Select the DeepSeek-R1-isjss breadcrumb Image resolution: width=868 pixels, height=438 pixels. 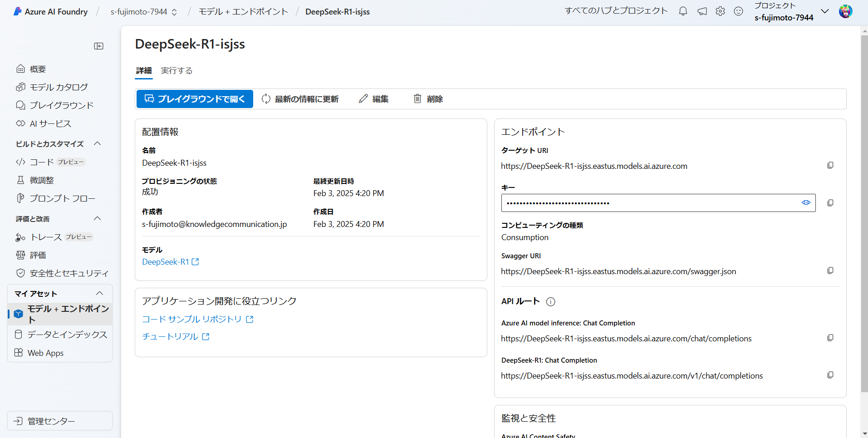point(338,12)
